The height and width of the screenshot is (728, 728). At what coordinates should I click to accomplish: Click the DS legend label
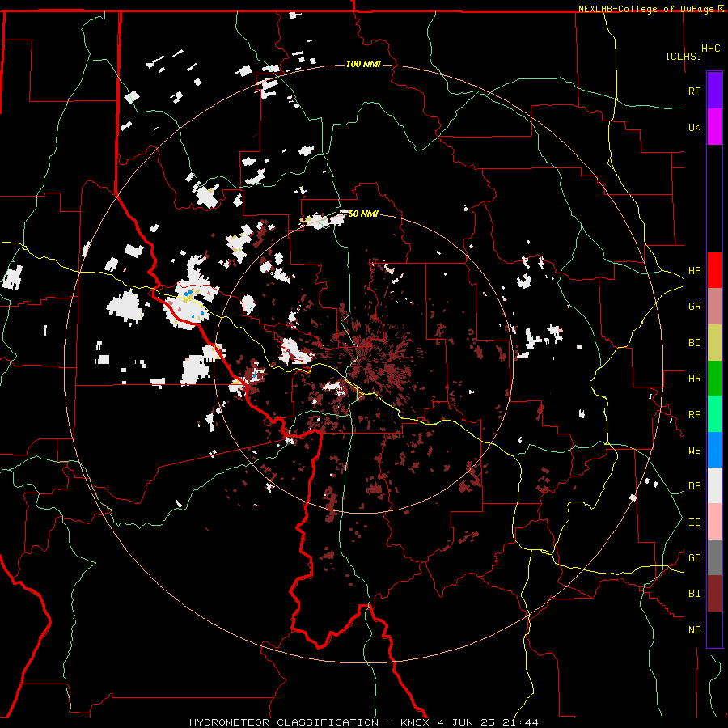(695, 486)
